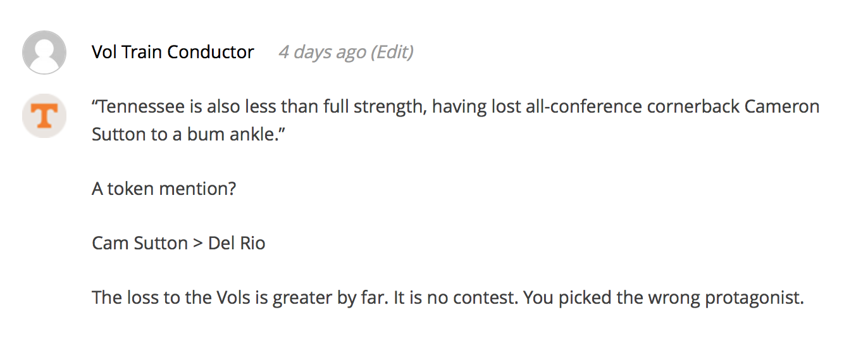Click the (Edit) link beside the timestamp
Viewport: 868px width, 343px height.
click(x=392, y=52)
